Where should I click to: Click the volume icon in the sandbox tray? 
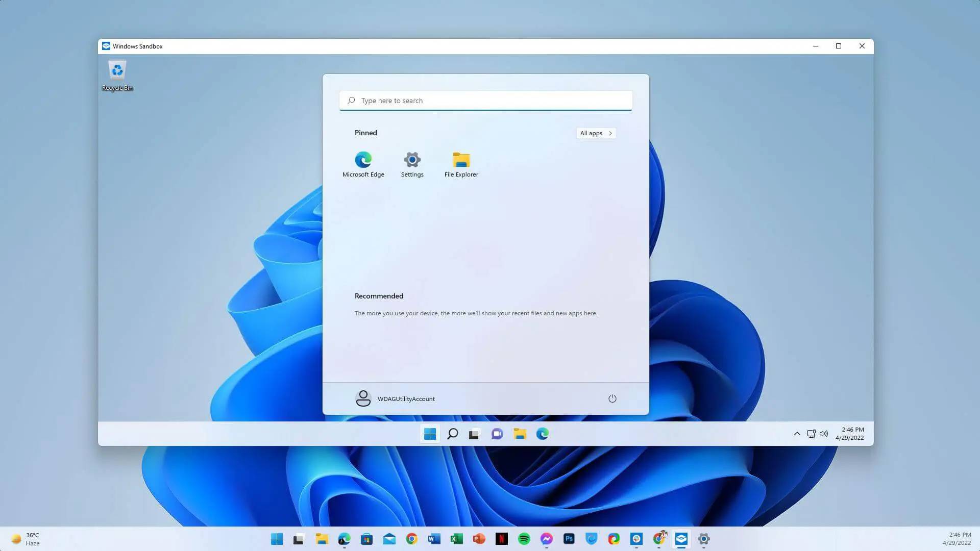pyautogui.click(x=824, y=434)
